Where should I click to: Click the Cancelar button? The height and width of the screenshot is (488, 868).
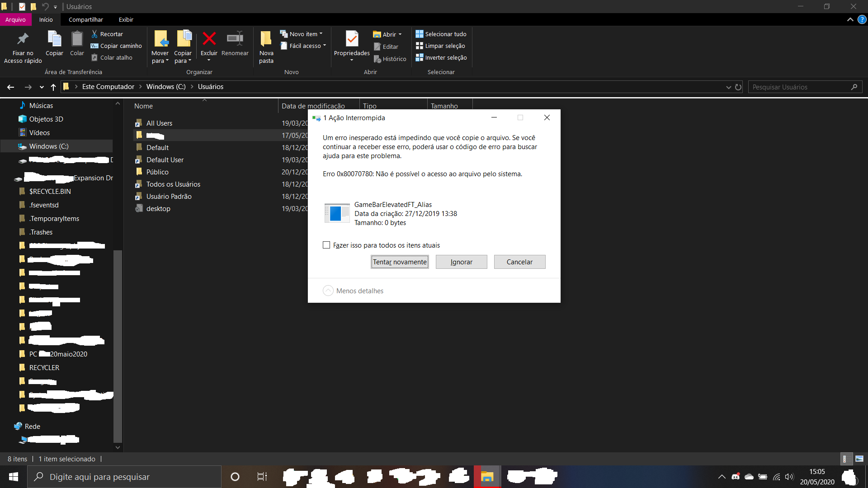click(519, 262)
